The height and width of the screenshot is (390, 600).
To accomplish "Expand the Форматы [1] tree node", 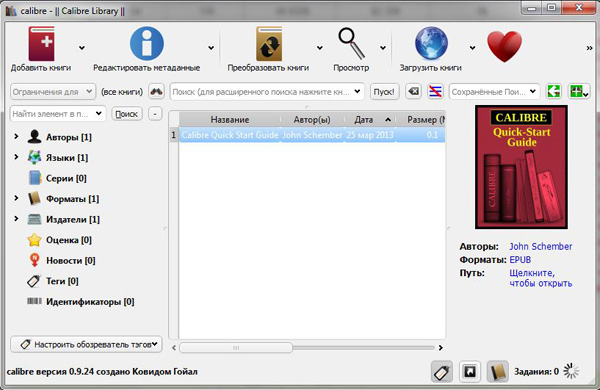I will [x=16, y=198].
